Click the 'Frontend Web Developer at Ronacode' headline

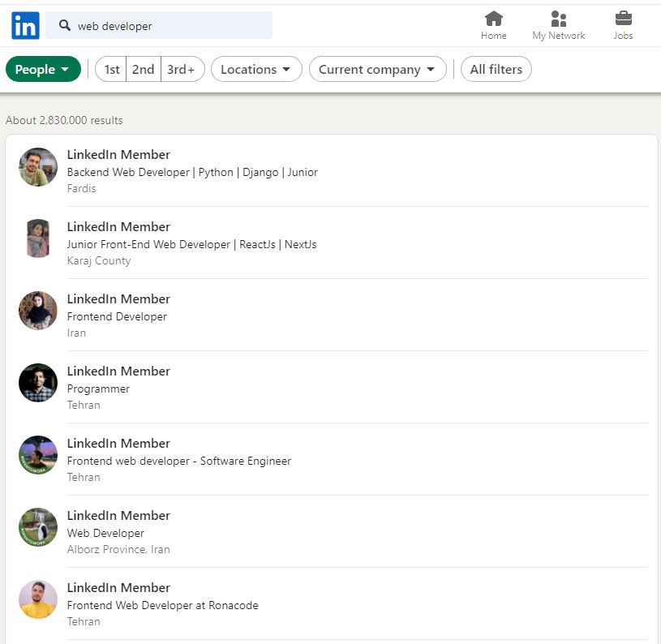163,605
